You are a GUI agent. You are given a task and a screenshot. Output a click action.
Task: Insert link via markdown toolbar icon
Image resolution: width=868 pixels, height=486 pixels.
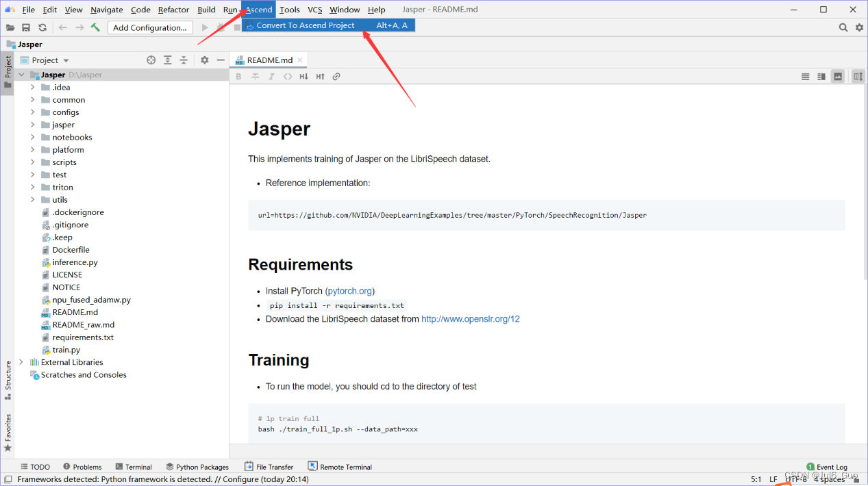click(336, 77)
